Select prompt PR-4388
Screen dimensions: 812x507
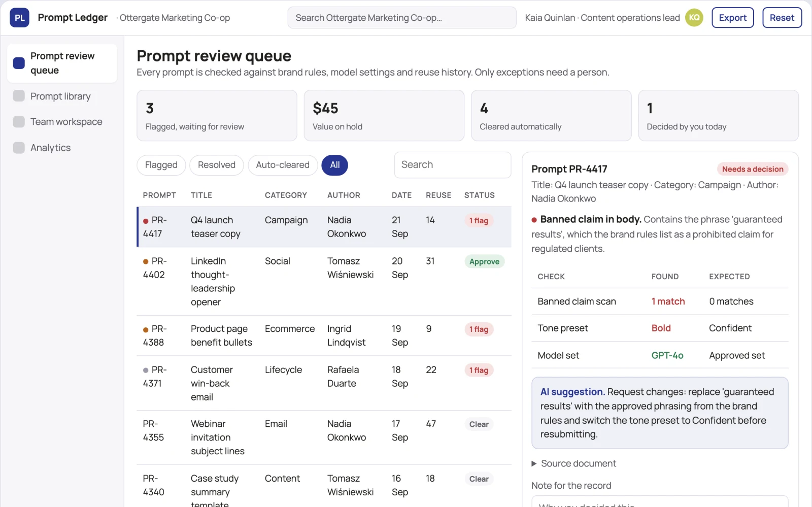324,335
